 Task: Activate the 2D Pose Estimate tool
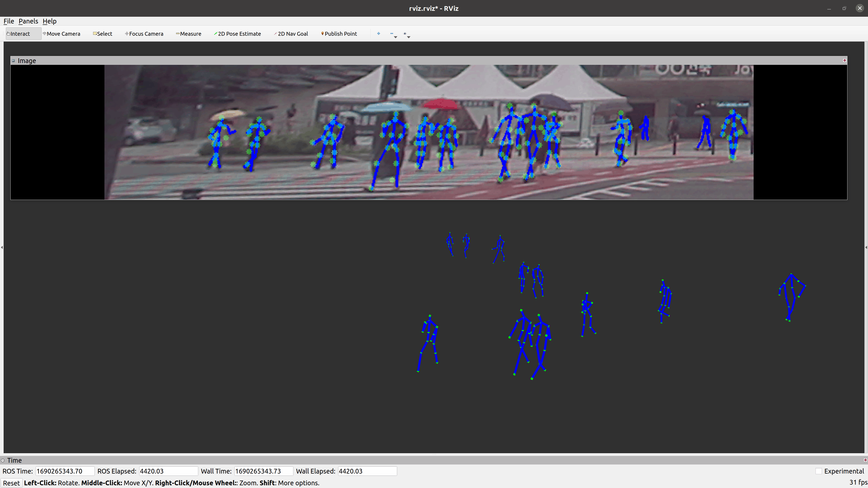(238, 34)
